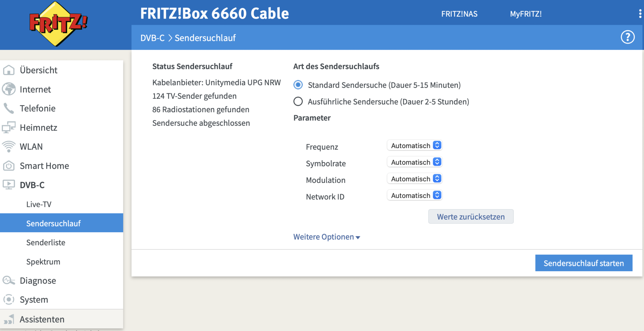This screenshot has width=644, height=331.
Task: Click the Smart Home power icon
Action: click(x=9, y=166)
